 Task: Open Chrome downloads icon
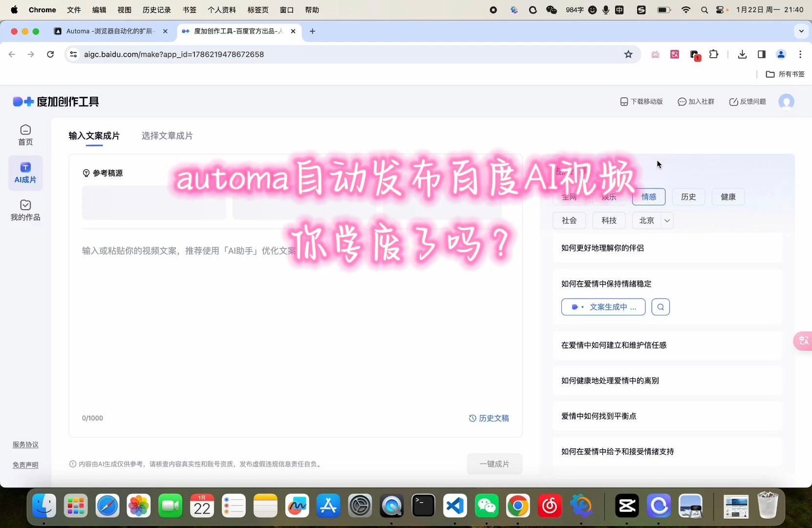(x=742, y=54)
